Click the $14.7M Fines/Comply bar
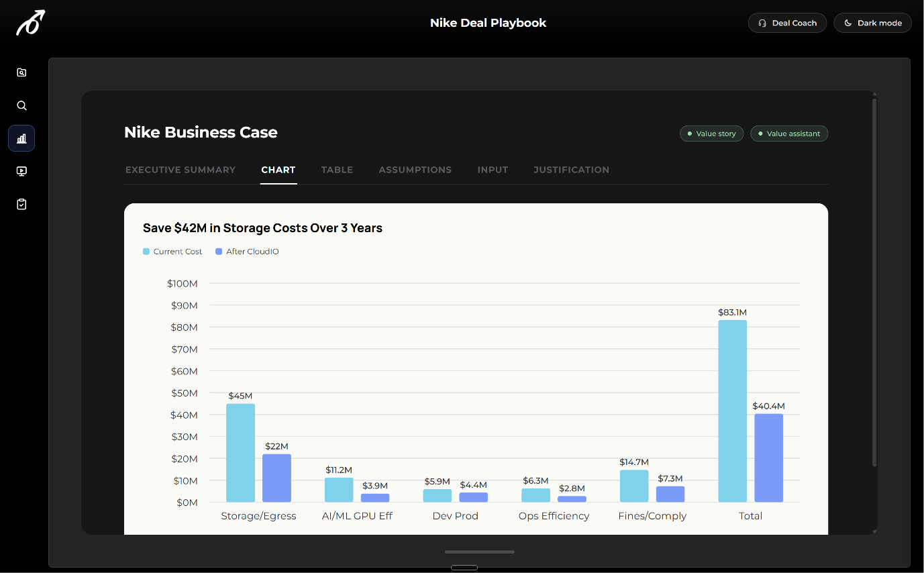 point(634,486)
